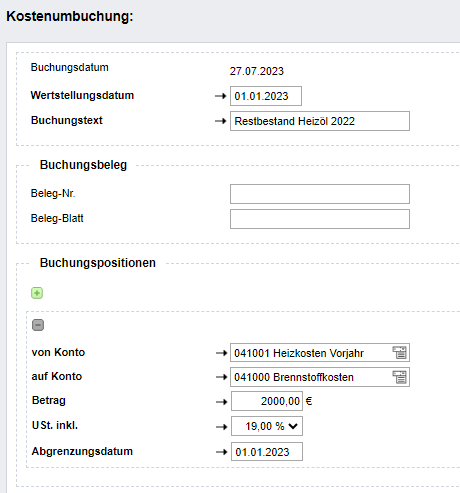The image size is (460, 493).
Task: Click the 'Abgrenzungsdatum' label
Action: coord(82,451)
